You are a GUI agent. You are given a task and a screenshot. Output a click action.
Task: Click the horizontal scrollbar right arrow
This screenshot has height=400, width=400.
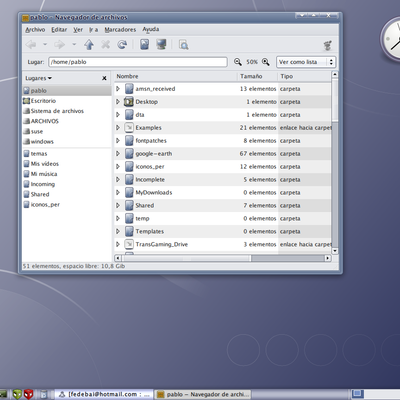click(328, 258)
